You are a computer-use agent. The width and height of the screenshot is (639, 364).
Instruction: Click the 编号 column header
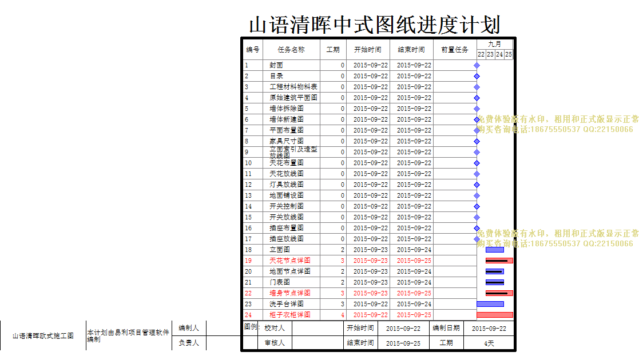point(253,50)
